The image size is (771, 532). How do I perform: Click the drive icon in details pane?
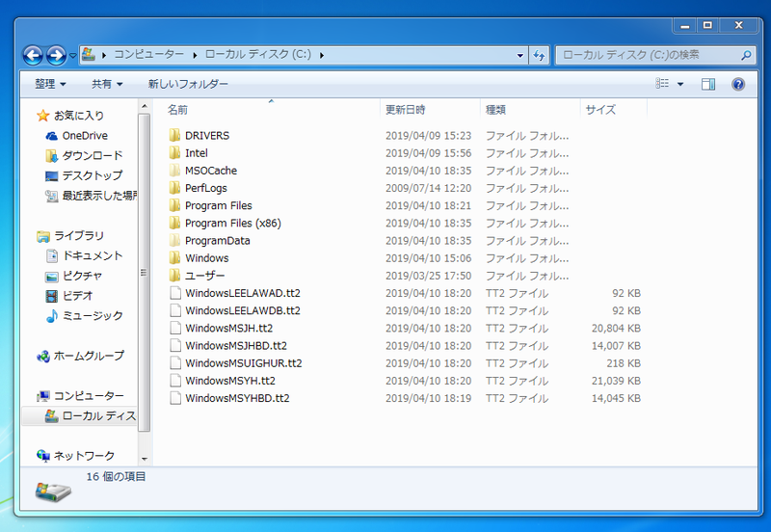coord(53,492)
